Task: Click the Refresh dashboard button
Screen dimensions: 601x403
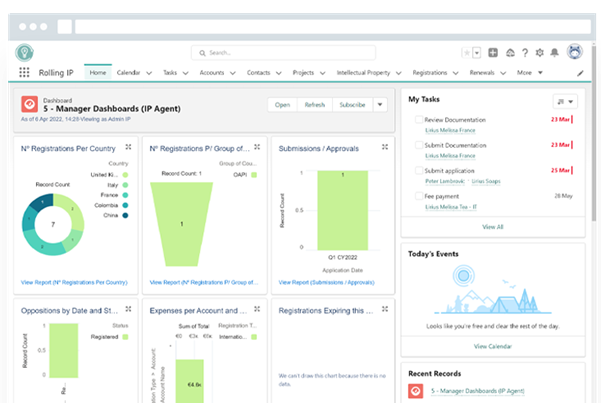Action: 315,105
